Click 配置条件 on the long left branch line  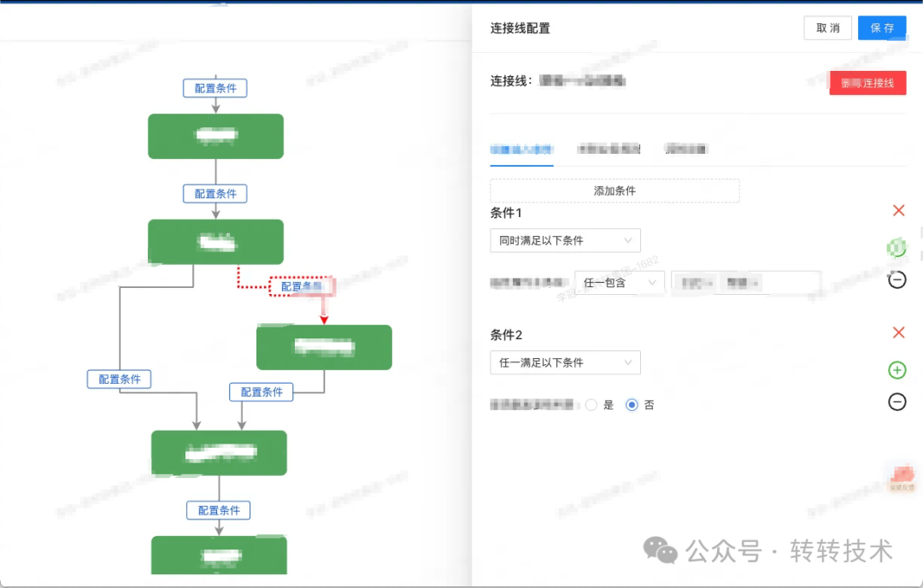pos(119,379)
